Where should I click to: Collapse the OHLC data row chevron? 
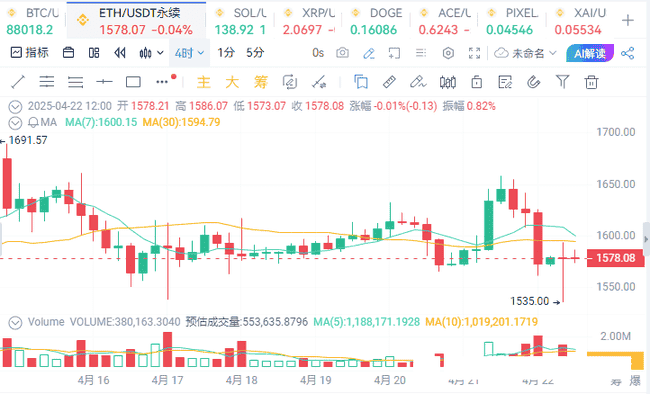(x=15, y=107)
